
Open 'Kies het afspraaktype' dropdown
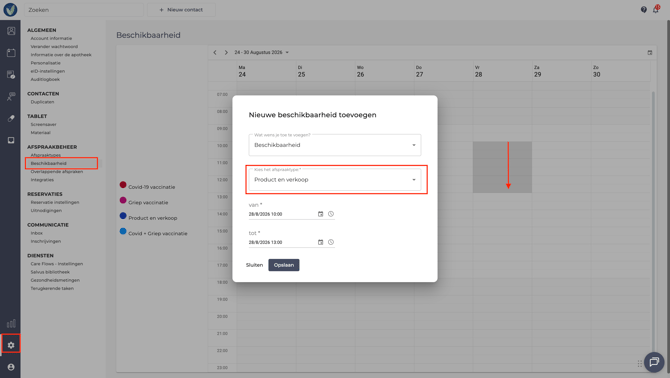coord(335,180)
